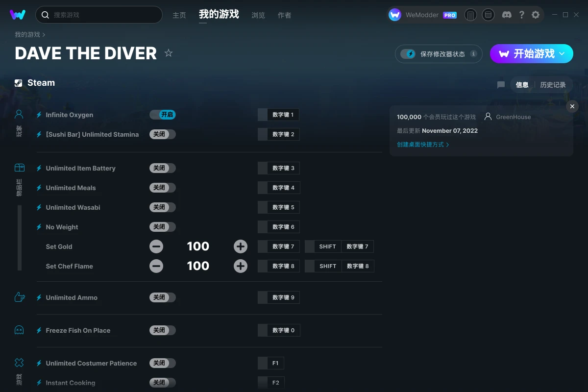Click the SHIFT 数字键 8 hotkey for Chef Flame

[339, 266]
